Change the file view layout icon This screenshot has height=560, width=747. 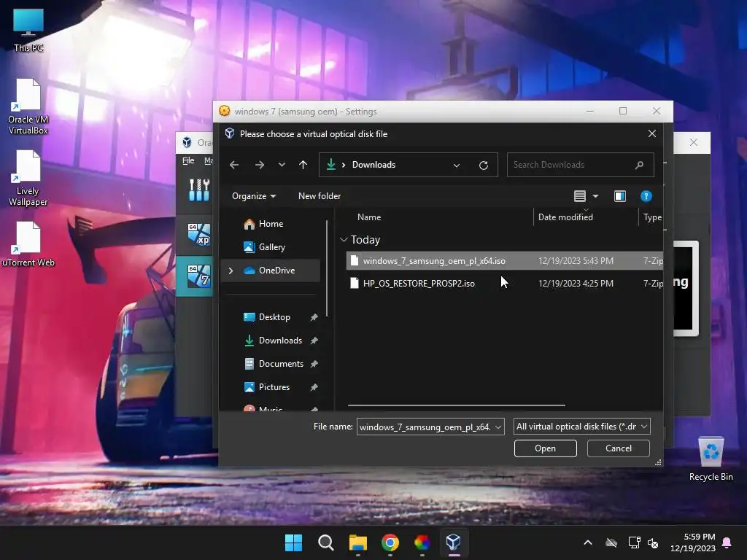580,196
